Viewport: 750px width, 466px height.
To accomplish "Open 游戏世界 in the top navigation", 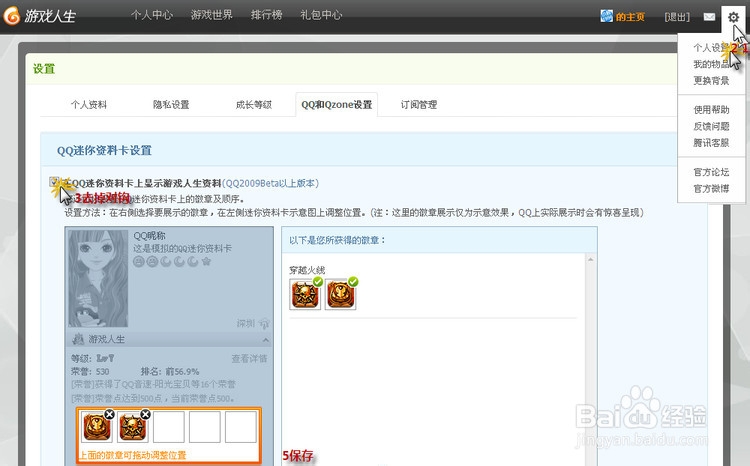I will click(x=212, y=15).
